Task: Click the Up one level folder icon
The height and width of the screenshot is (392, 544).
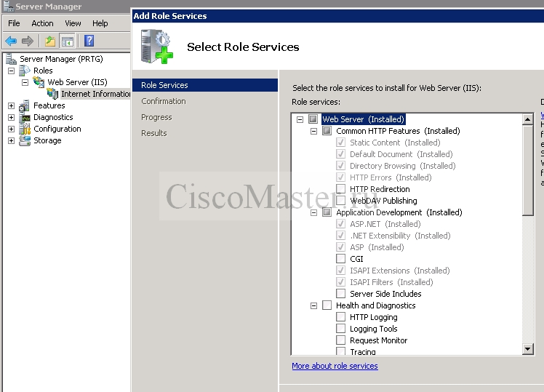Action: (x=50, y=41)
